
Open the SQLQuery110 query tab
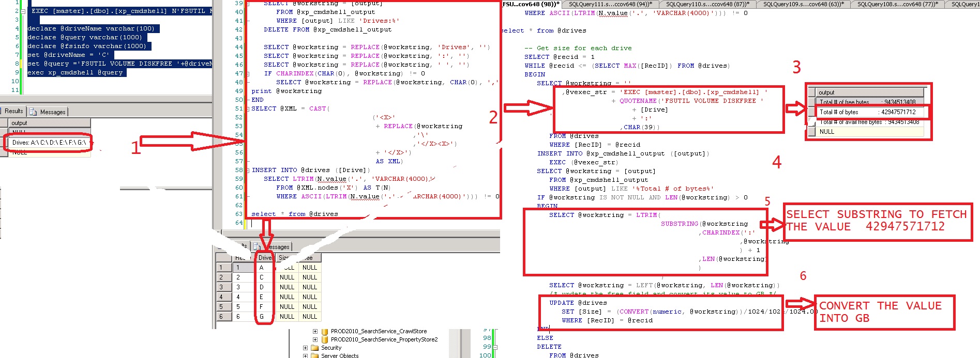click(707, 4)
